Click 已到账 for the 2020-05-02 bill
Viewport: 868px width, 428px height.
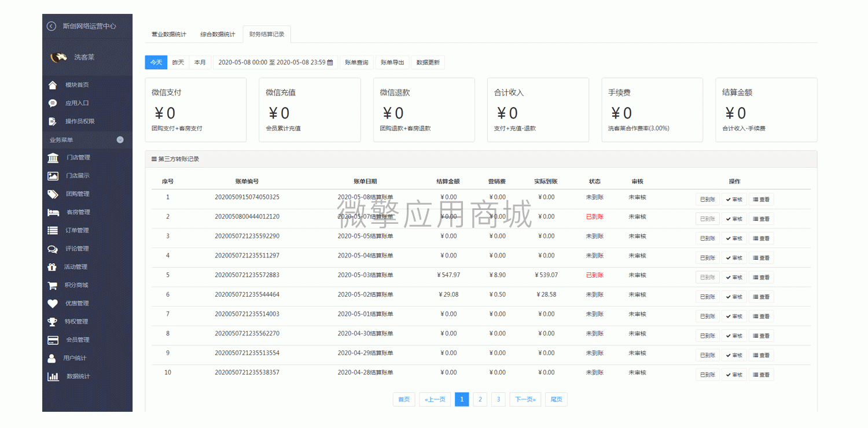point(708,297)
